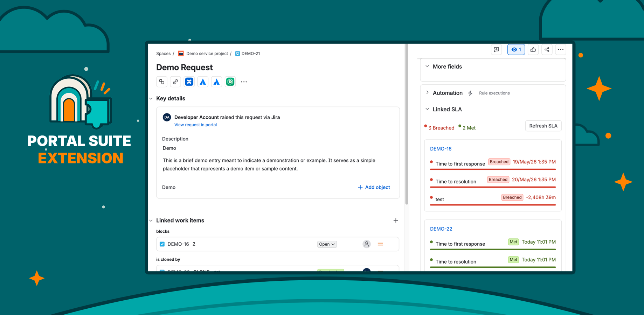Click the Breached badge on Time to first response
Image resolution: width=644 pixels, height=315 pixels.
click(x=499, y=162)
